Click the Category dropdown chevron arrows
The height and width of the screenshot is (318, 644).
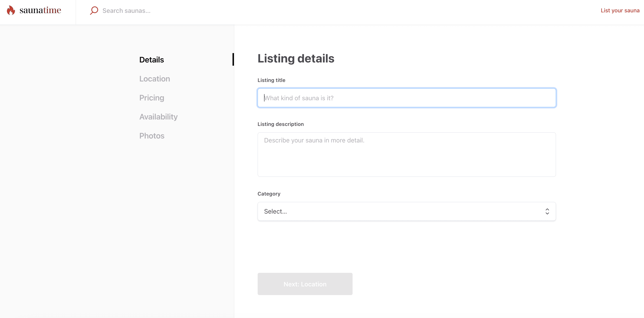coord(547,211)
